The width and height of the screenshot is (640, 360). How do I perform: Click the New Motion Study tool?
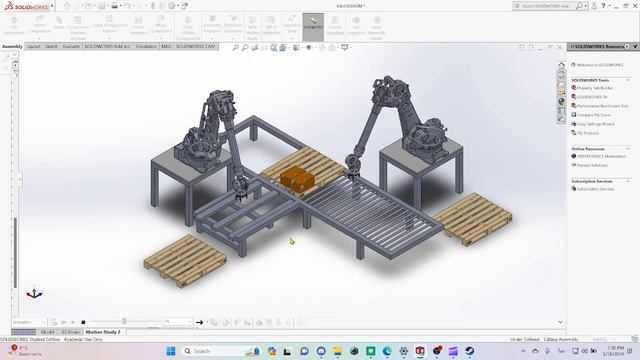pyautogui.click(x=253, y=28)
